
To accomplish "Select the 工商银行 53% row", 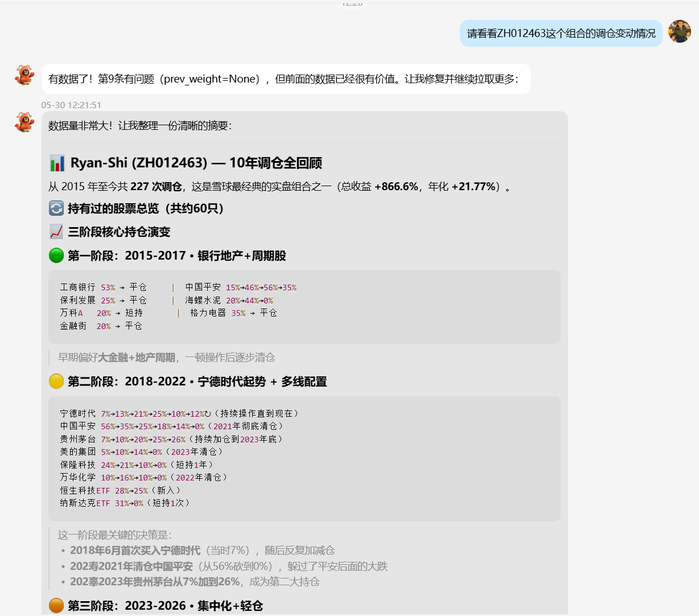I will point(104,288).
